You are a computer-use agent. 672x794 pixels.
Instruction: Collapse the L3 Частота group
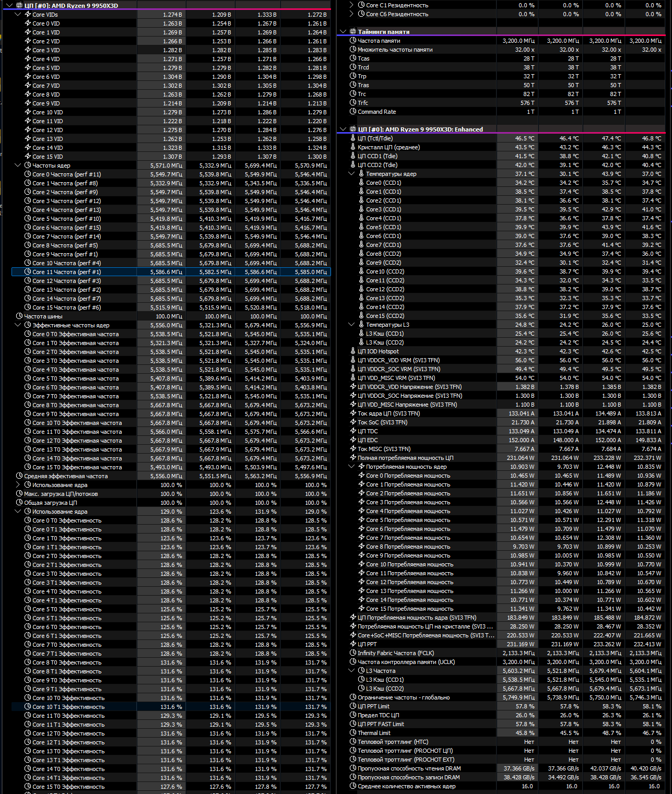tap(352, 671)
